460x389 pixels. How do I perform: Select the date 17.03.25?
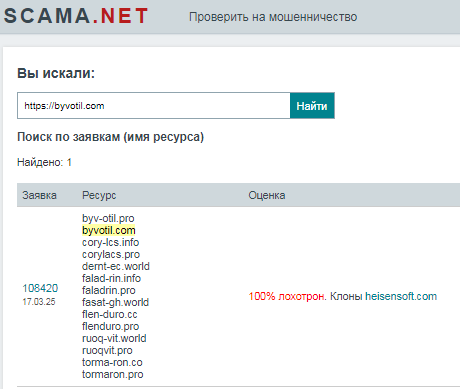(39, 302)
